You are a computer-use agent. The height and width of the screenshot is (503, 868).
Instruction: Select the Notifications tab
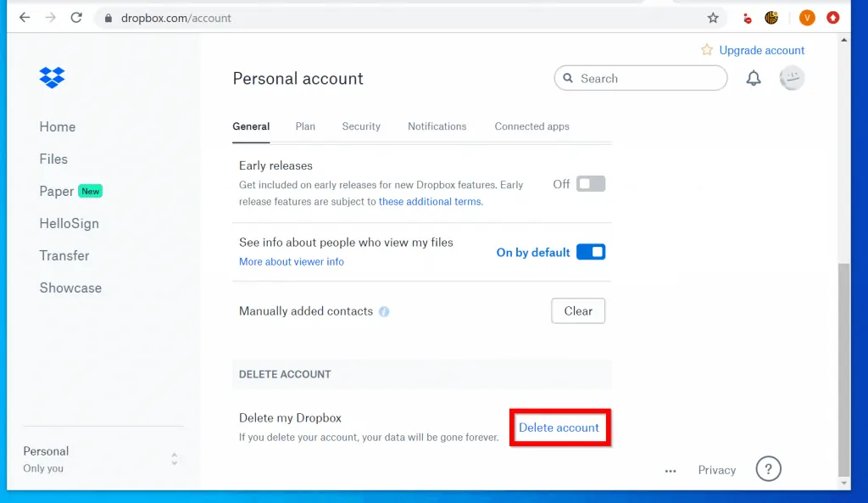tap(437, 126)
